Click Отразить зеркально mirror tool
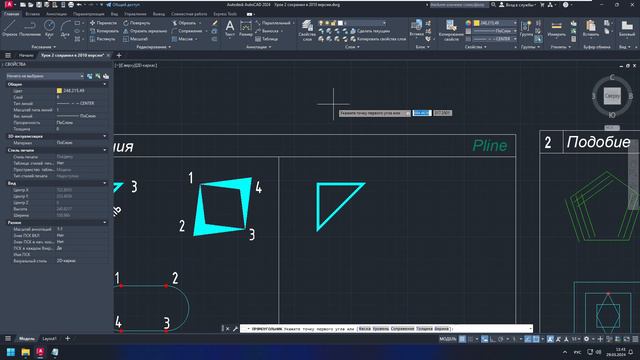This screenshot has width=640, height=360. tap(145, 31)
